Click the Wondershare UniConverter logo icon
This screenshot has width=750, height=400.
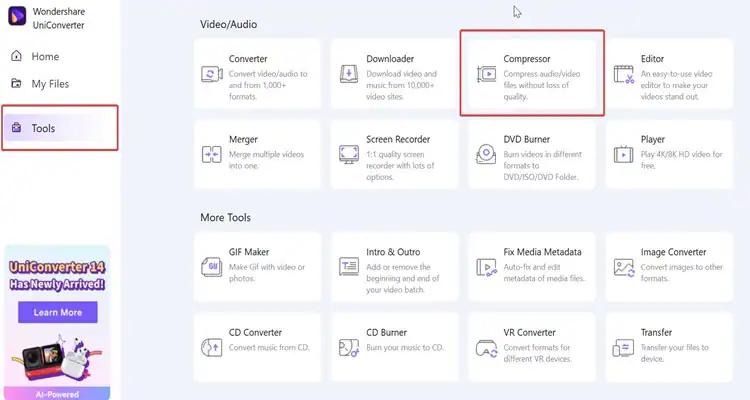point(17,17)
